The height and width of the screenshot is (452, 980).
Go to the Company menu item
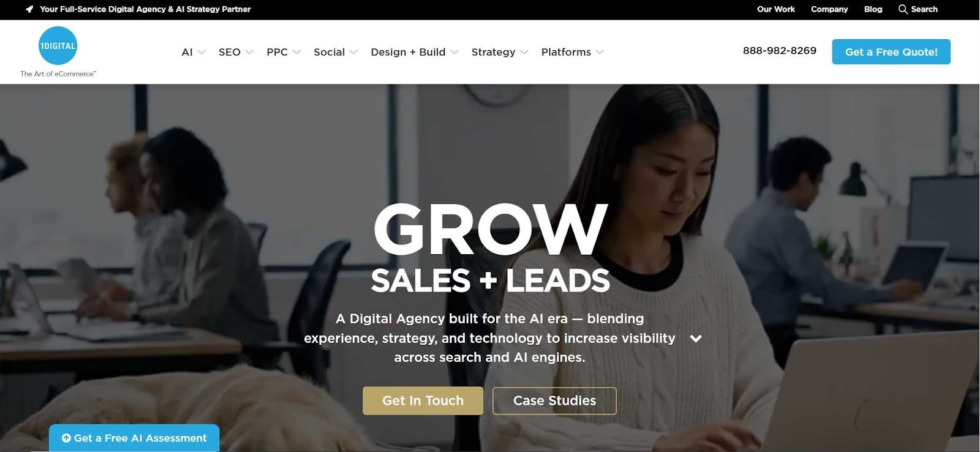[x=829, y=9]
